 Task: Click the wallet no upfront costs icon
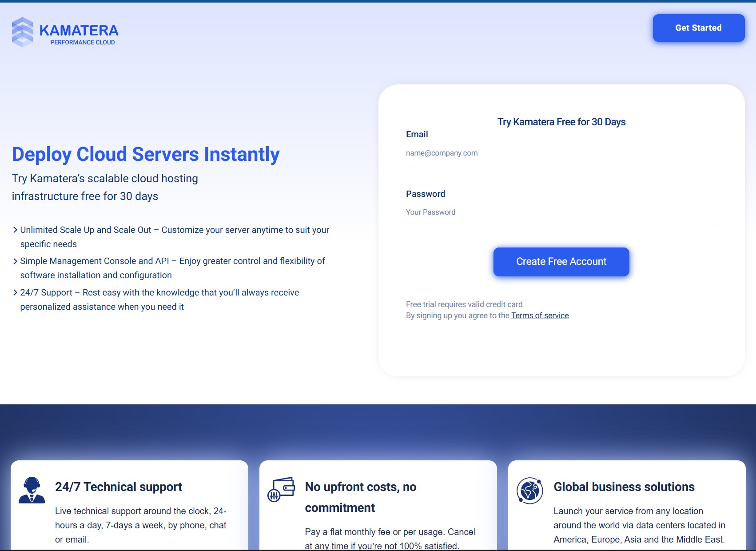point(281,490)
